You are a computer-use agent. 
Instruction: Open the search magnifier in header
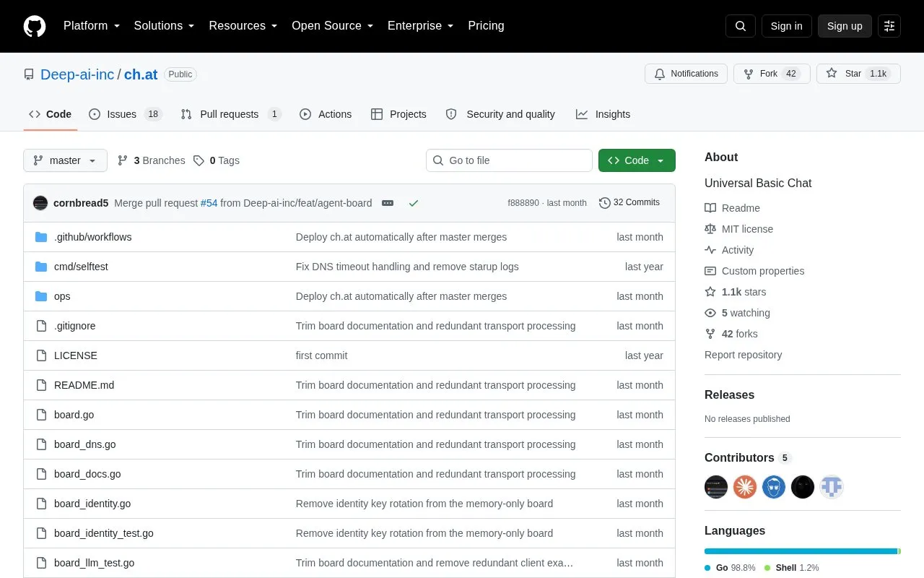point(741,26)
